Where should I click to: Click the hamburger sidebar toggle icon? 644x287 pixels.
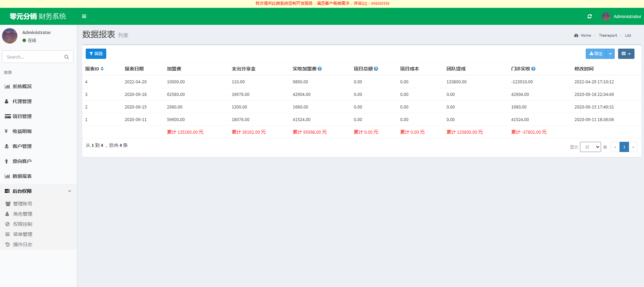point(84,16)
